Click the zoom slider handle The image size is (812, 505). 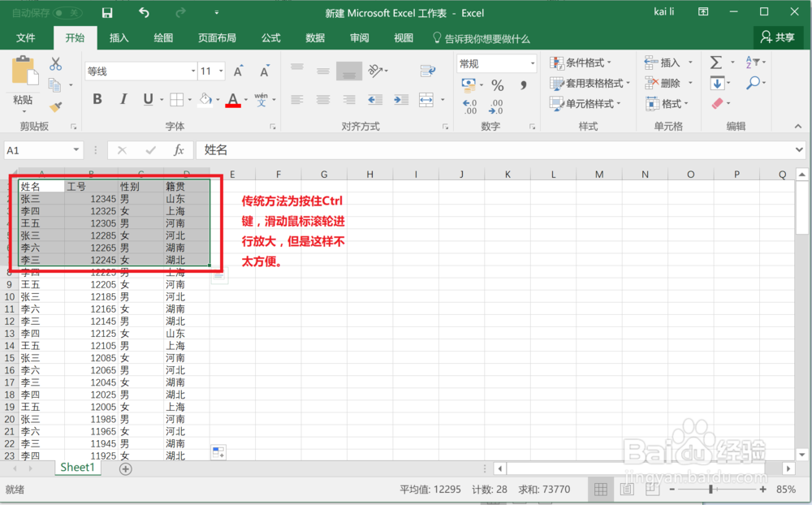(x=711, y=489)
